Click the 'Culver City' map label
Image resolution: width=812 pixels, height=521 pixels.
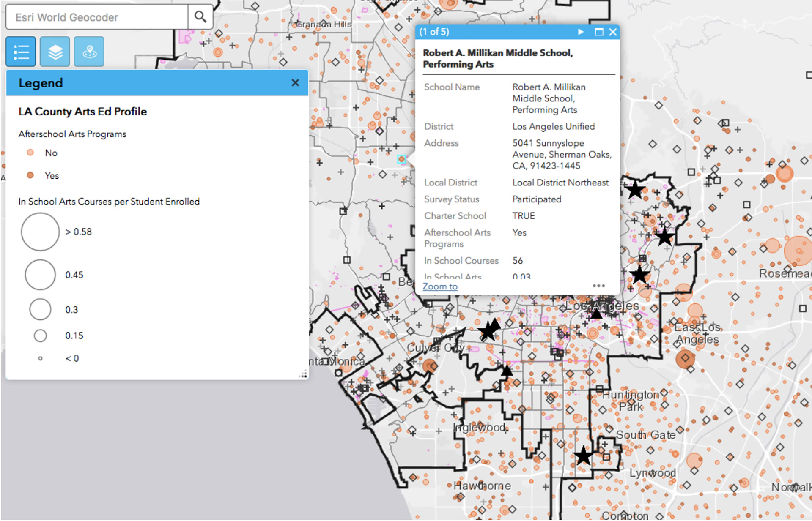click(436, 348)
